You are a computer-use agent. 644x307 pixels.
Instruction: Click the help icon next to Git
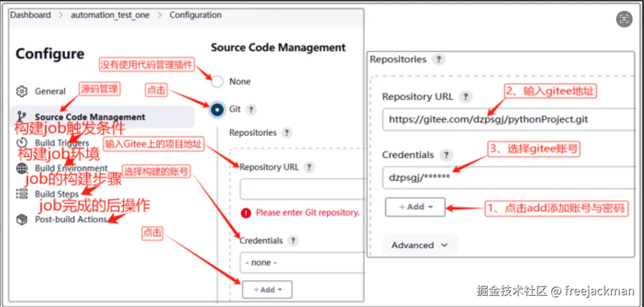[x=251, y=110]
